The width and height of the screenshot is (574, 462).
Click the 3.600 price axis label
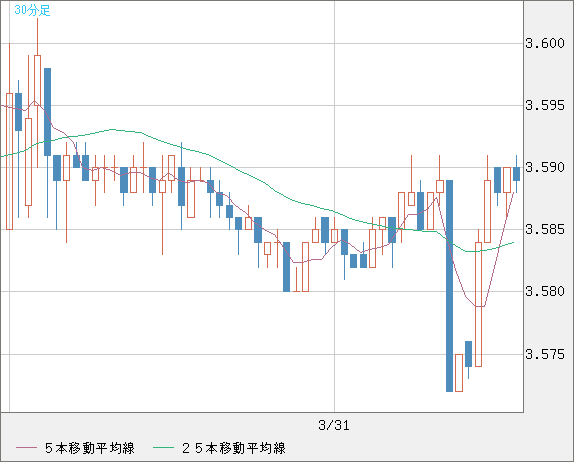point(545,44)
